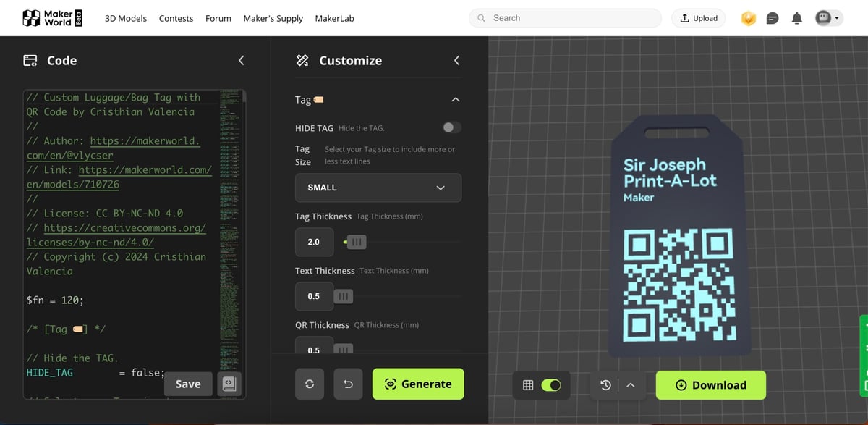Open the MakerLab menu

pos(335,18)
